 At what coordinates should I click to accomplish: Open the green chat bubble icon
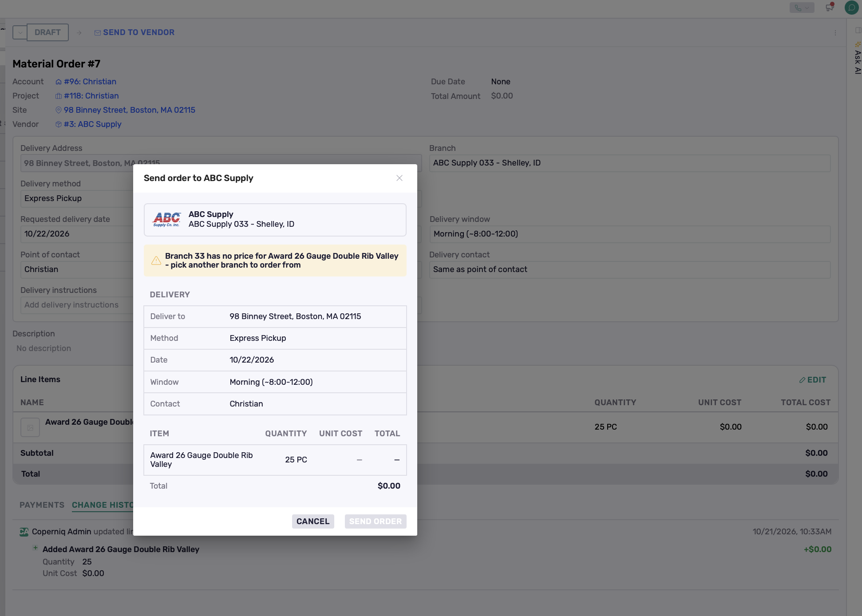(x=851, y=8)
